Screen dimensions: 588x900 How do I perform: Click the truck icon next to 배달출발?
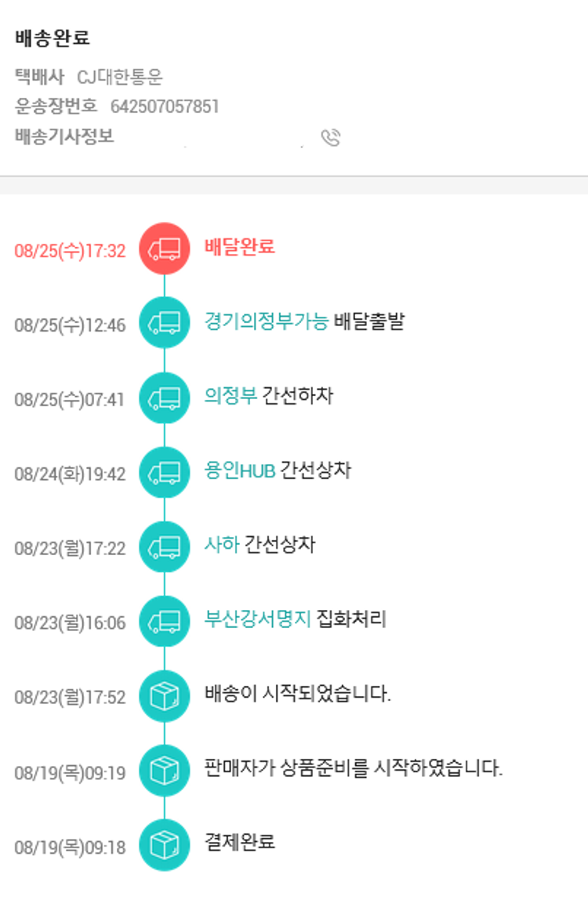(164, 322)
